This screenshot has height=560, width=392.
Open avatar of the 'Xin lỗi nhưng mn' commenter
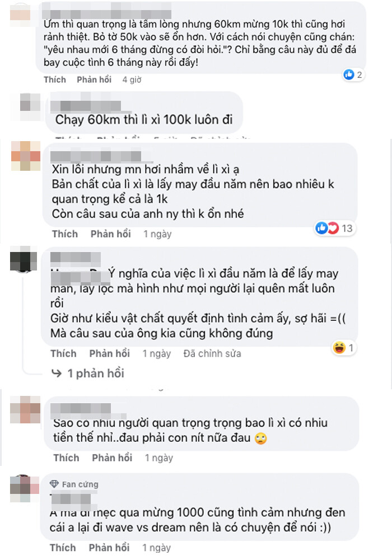pos(26,156)
